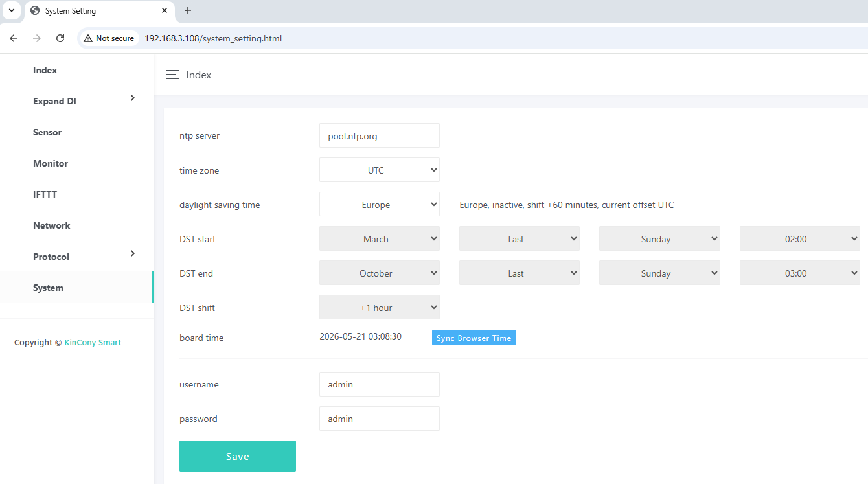Click the browser address bar URL
Image resolution: width=868 pixels, height=484 pixels.
tap(213, 38)
